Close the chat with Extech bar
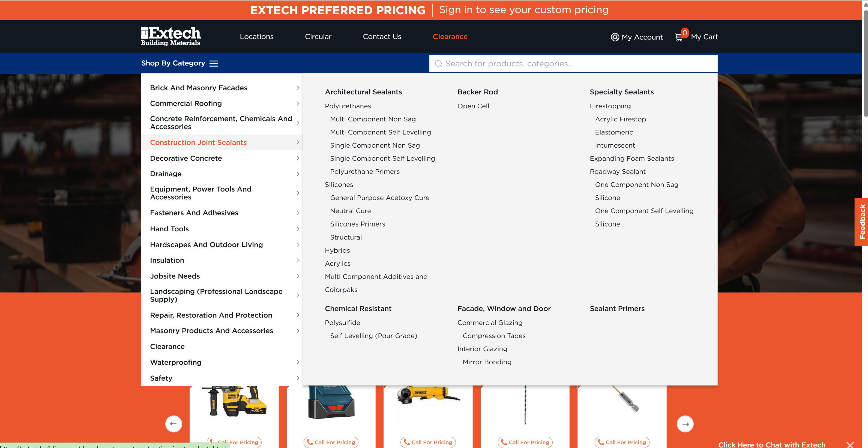The image size is (868, 448). pos(850,445)
